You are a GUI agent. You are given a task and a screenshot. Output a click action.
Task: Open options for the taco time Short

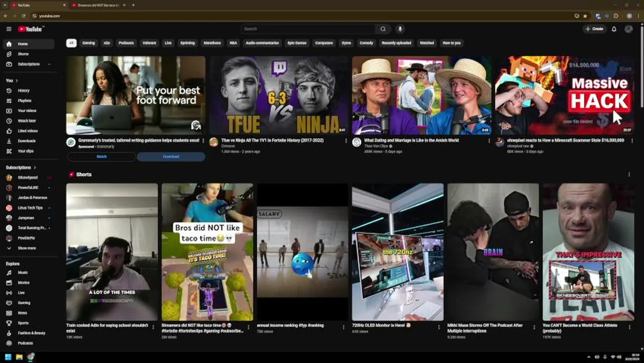click(x=248, y=327)
